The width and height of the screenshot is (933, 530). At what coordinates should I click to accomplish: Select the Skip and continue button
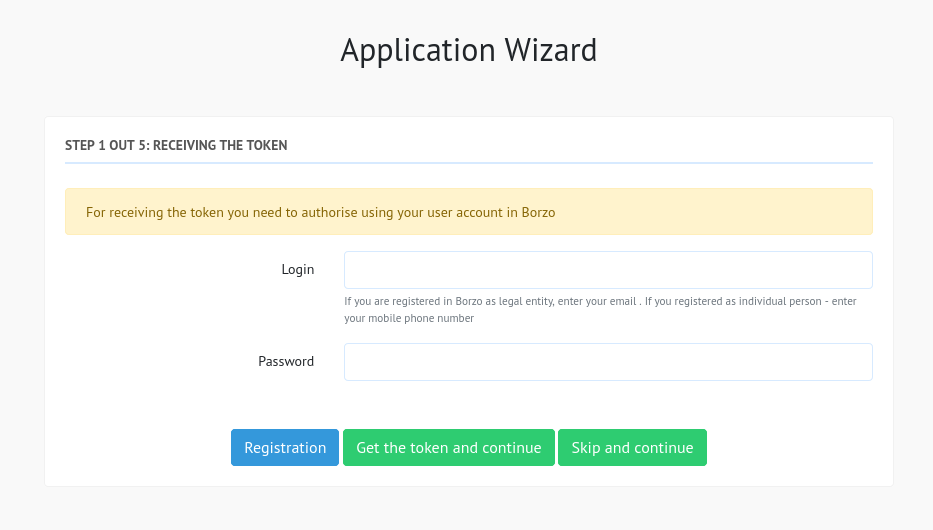pyautogui.click(x=633, y=447)
